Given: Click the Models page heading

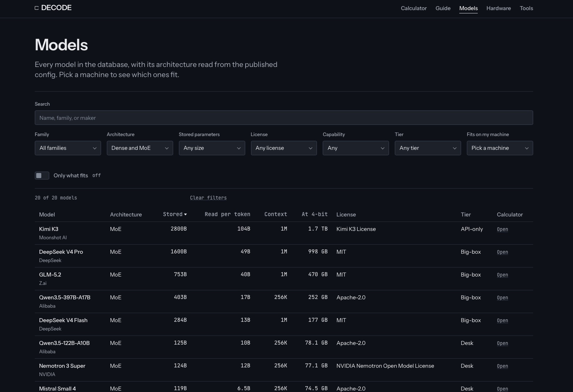Looking at the screenshot, I should [x=61, y=45].
